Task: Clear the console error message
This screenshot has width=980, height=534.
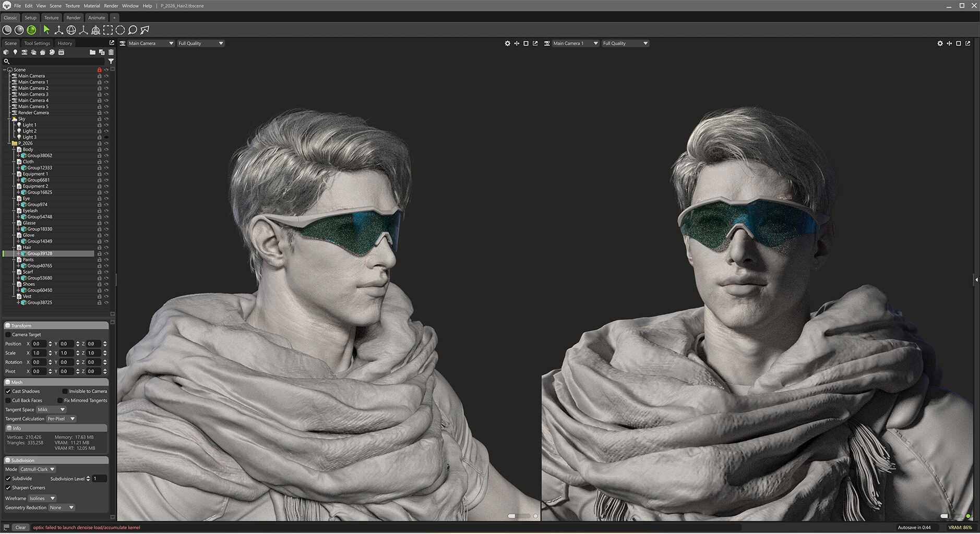Action: (20, 527)
